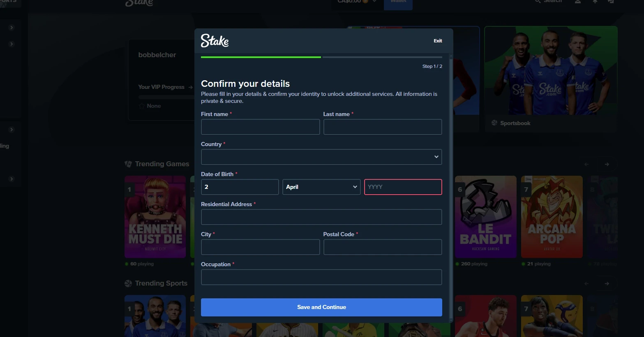Click the Sportsbook label icon
644x337 pixels.
click(494, 123)
